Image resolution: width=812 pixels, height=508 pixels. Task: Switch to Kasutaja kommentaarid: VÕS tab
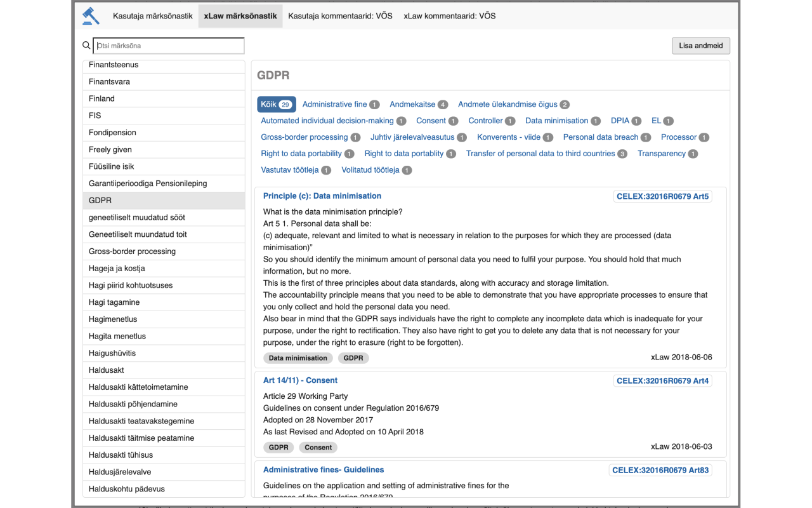tap(341, 16)
